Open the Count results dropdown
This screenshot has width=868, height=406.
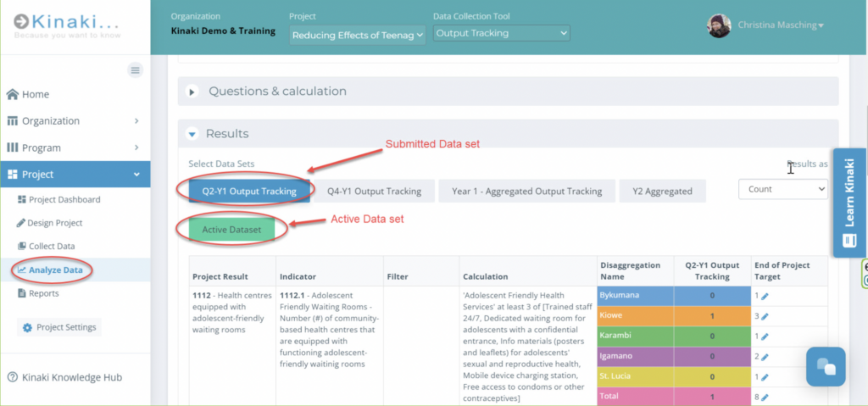pos(782,189)
